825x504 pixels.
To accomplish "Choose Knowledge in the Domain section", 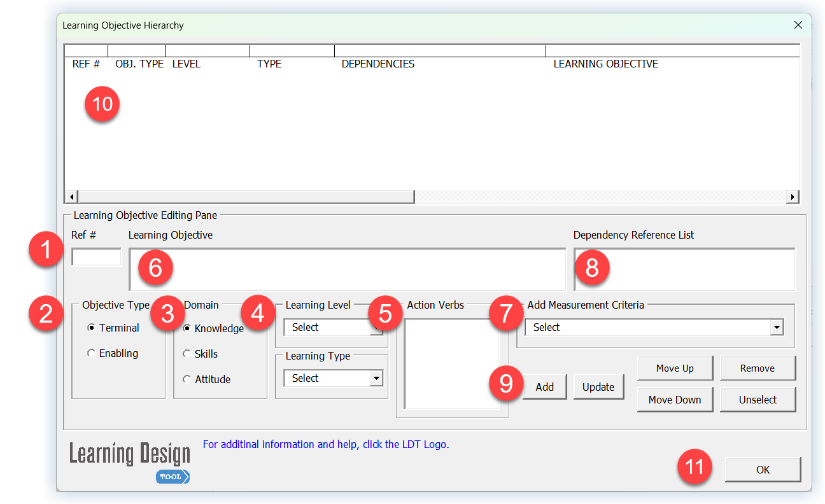I will [187, 328].
